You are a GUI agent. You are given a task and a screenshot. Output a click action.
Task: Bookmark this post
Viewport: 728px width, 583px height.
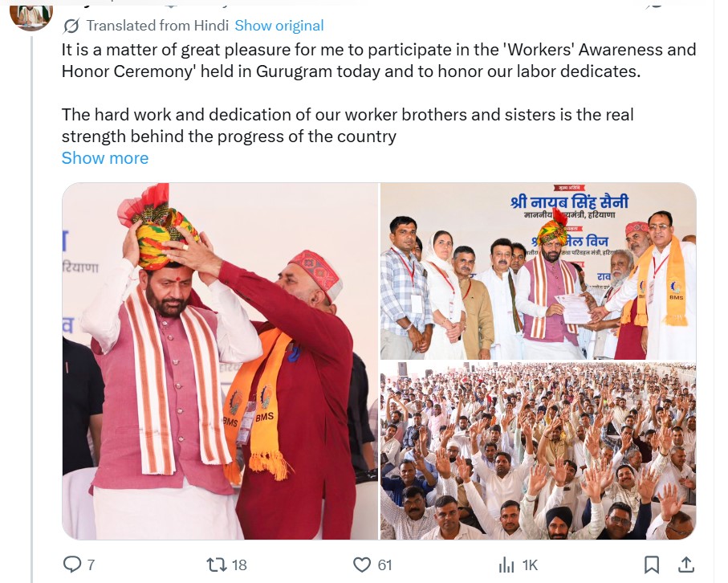(652, 565)
